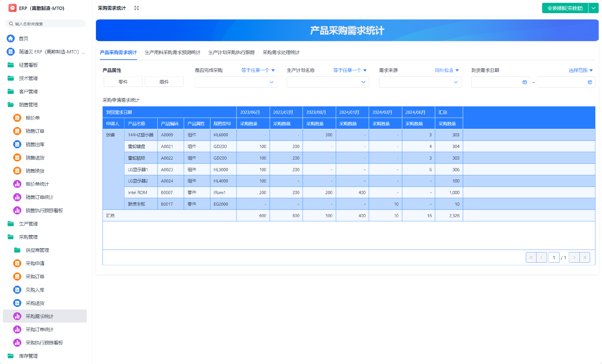Open 报价单统计 chart icon in sidebar
The image size is (602, 364).
click(17, 184)
